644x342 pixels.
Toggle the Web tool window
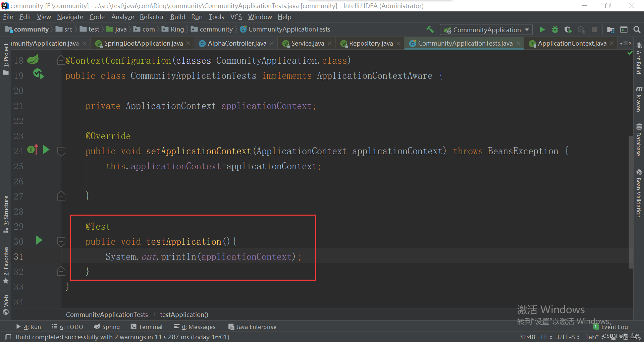[x=6, y=304]
